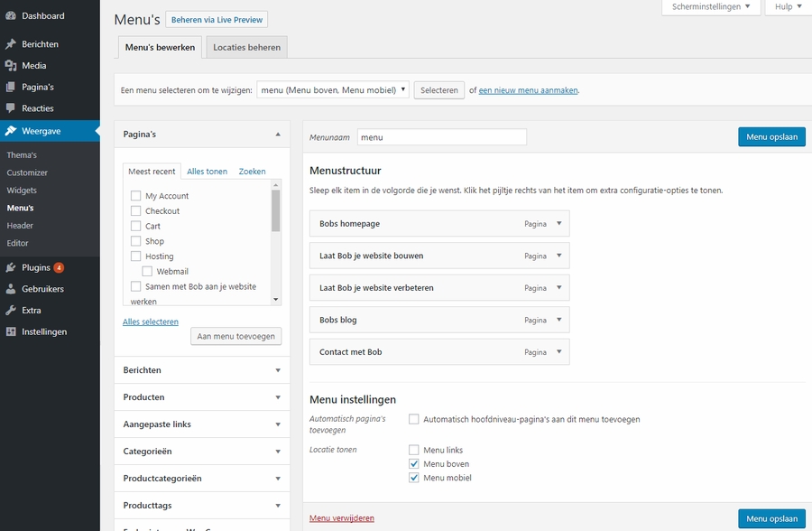Viewport: 812px width, 531px height.
Task: Click the Menu verwijderen link
Action: pos(341,518)
